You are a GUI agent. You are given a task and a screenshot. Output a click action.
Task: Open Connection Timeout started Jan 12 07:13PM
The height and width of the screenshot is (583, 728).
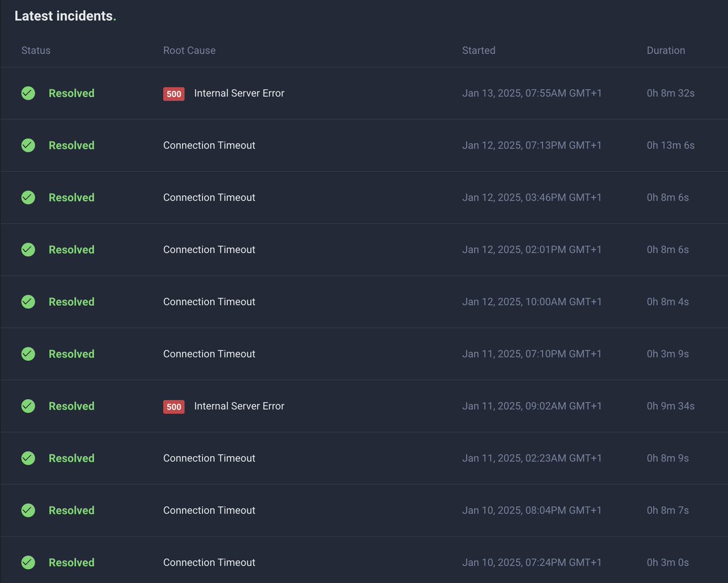(x=209, y=145)
